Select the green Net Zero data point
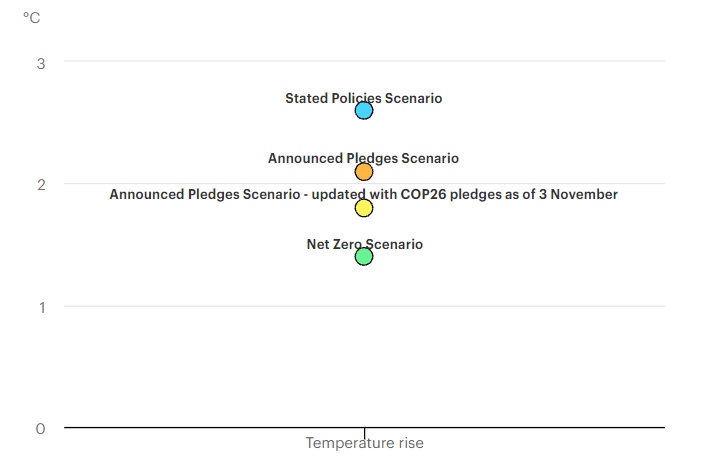 coord(364,256)
